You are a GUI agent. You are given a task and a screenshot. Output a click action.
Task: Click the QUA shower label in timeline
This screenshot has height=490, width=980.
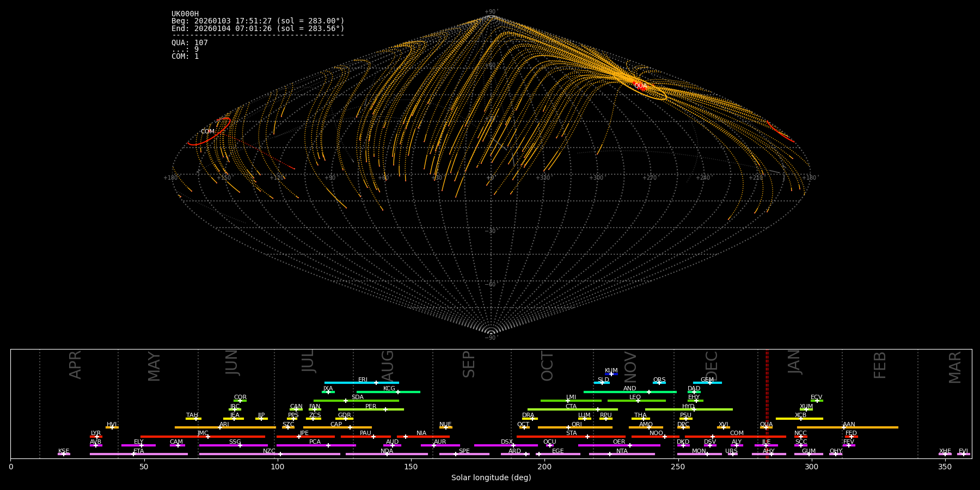(x=766, y=424)
